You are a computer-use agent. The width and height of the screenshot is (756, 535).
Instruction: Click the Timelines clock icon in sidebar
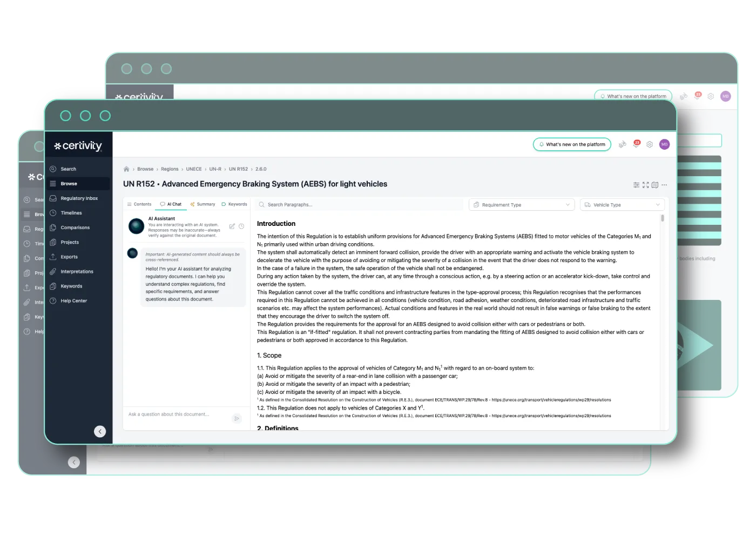[x=53, y=213]
